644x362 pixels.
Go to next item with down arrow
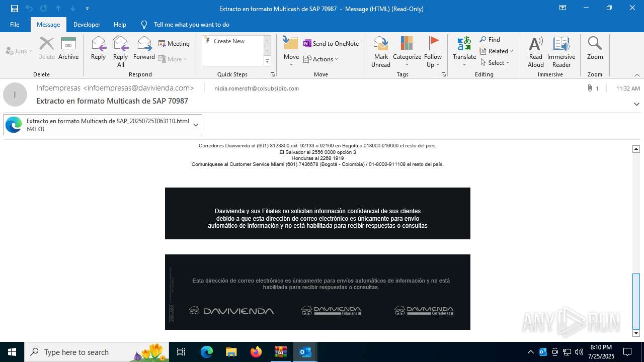pyautogui.click(x=73, y=9)
